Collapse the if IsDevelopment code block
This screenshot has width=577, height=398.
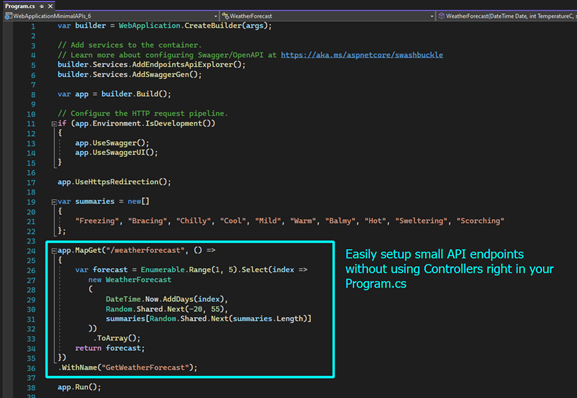(x=54, y=124)
